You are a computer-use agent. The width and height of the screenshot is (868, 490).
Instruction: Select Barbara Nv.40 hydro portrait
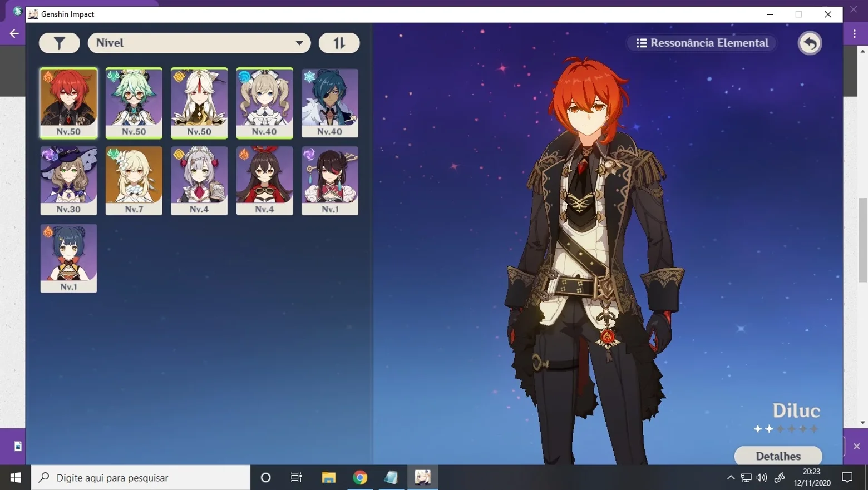264,103
